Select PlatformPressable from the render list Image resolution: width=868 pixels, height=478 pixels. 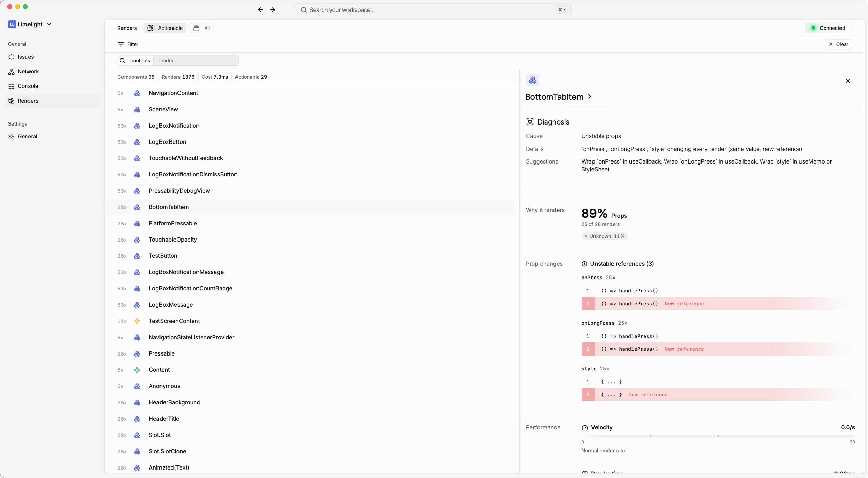pyautogui.click(x=173, y=223)
